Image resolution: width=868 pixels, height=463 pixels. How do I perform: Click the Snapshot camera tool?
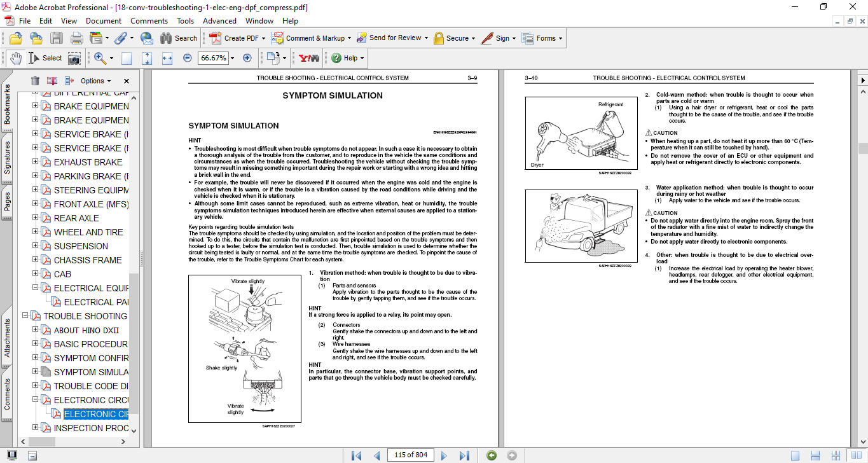[74, 58]
